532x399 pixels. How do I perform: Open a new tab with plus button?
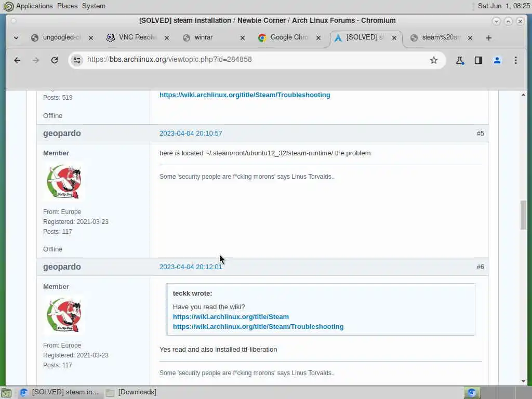pyautogui.click(x=488, y=38)
